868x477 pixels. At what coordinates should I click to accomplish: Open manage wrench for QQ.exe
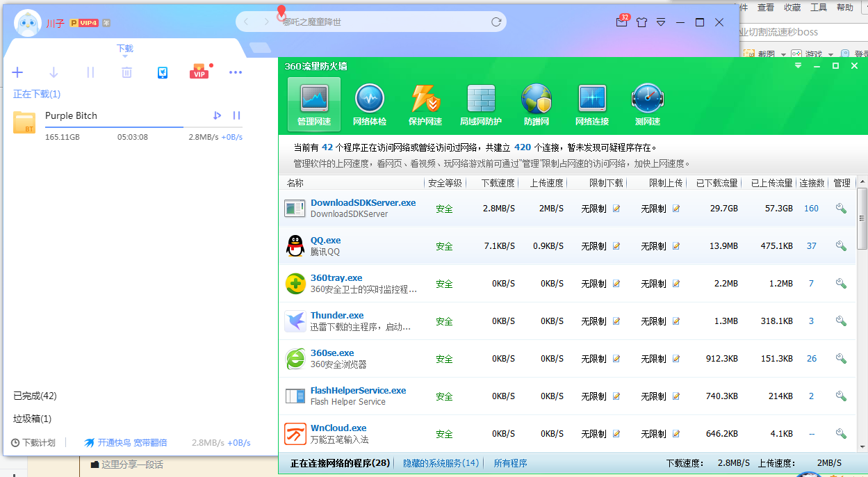841,246
